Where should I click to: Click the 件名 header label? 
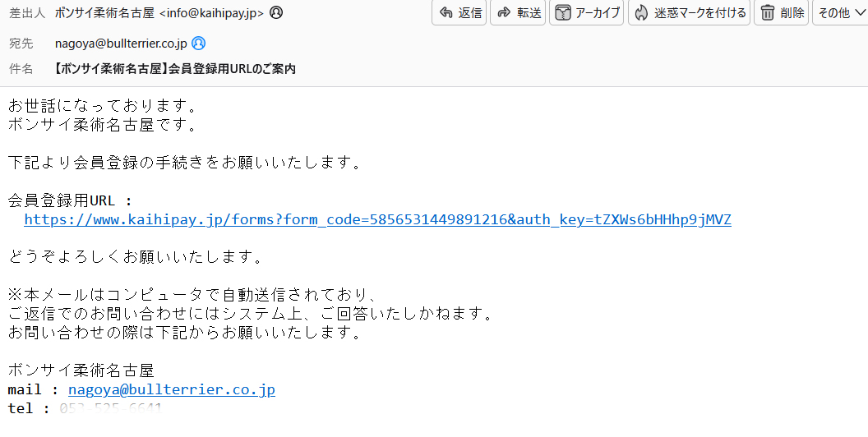click(x=21, y=69)
